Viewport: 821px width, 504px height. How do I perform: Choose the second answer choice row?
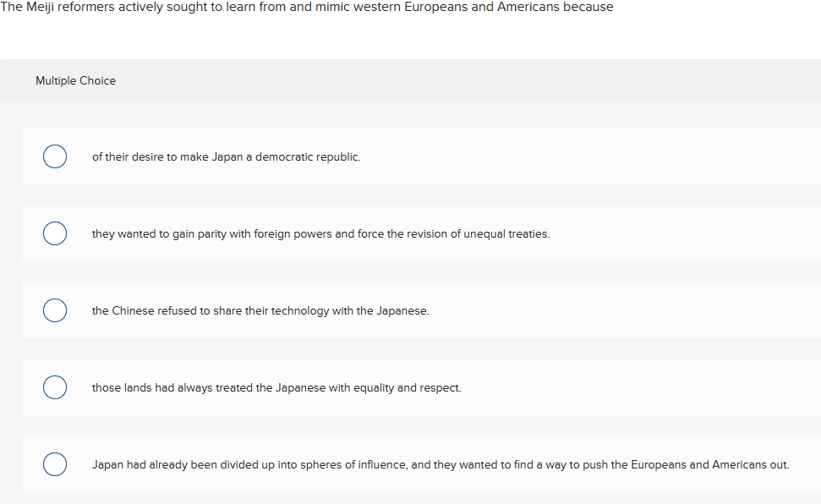pyautogui.click(x=410, y=233)
